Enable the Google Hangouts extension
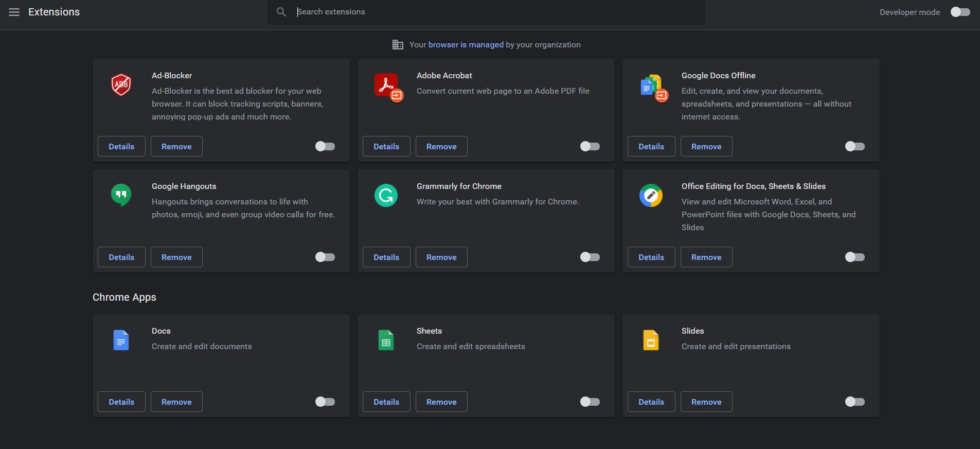 point(325,257)
